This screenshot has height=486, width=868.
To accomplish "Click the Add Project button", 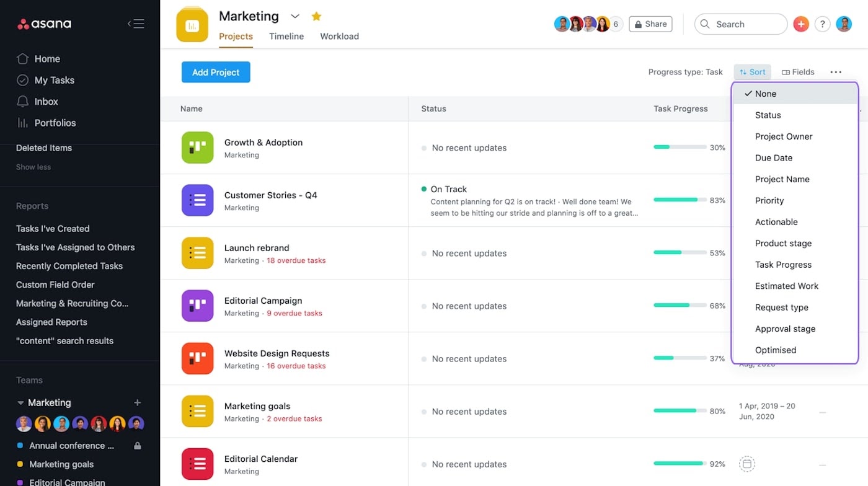I will [x=216, y=72].
